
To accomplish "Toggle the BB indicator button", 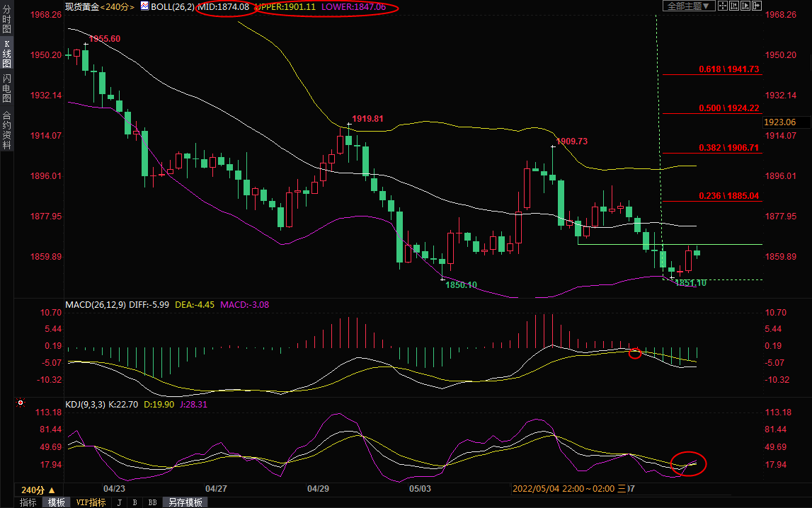I will [x=152, y=502].
